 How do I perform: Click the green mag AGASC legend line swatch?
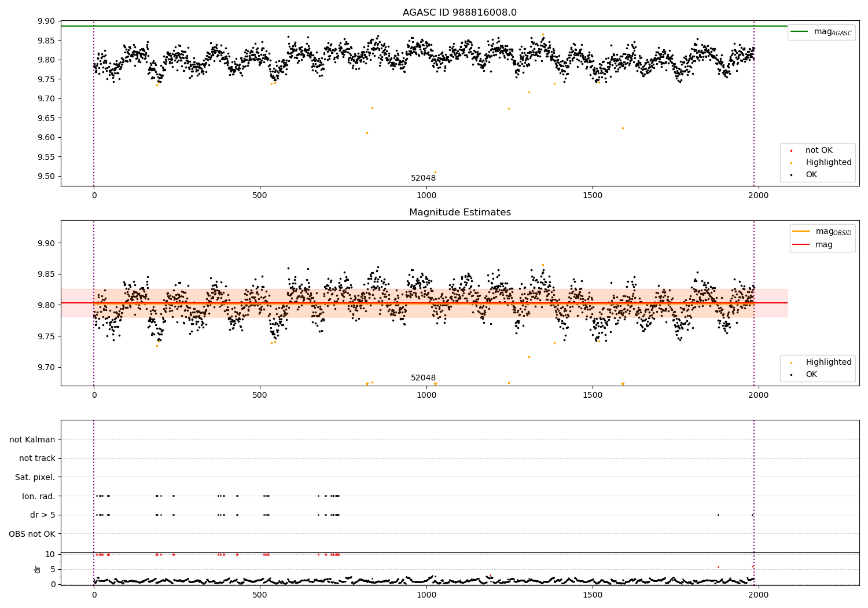pyautogui.click(x=800, y=32)
